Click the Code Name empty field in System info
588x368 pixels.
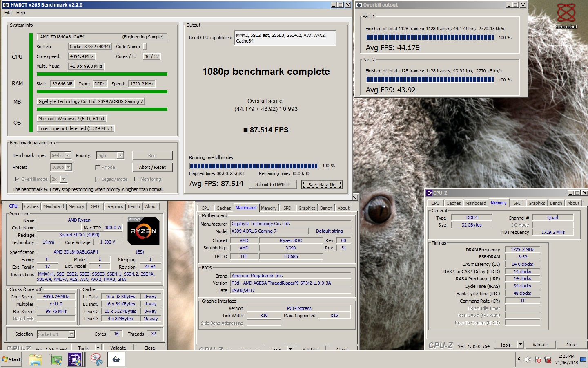145,47
